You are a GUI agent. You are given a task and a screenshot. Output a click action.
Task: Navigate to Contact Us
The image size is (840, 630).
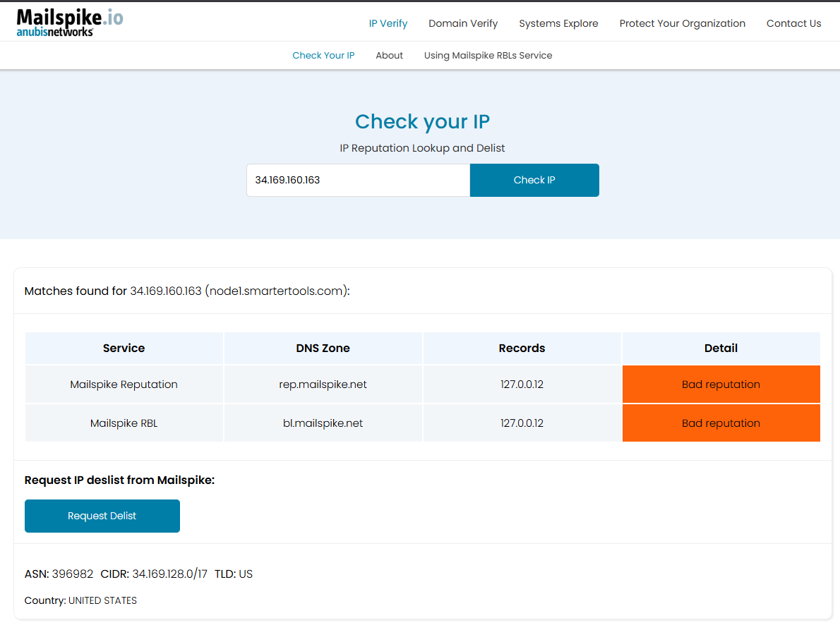pos(793,23)
